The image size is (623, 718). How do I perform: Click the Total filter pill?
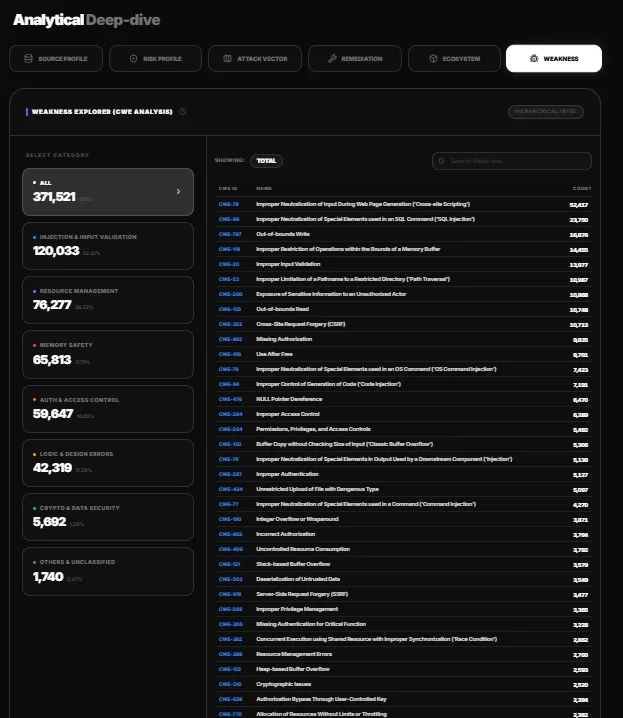coord(266,161)
